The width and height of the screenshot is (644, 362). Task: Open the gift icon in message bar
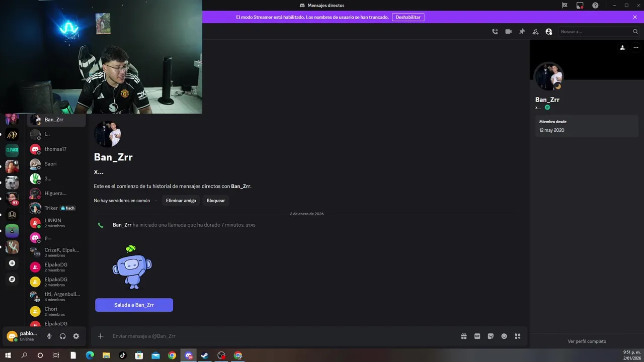464,336
